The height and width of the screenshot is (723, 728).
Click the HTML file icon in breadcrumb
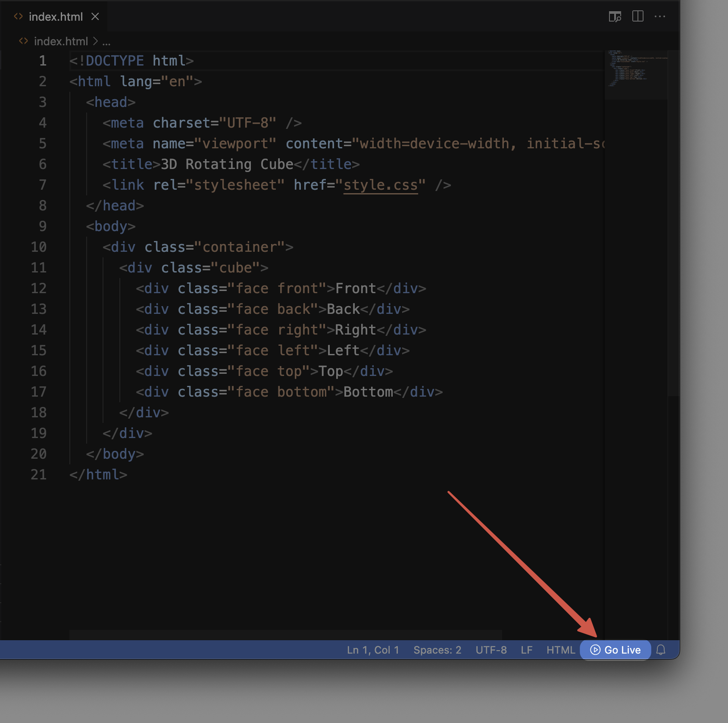pos(24,41)
